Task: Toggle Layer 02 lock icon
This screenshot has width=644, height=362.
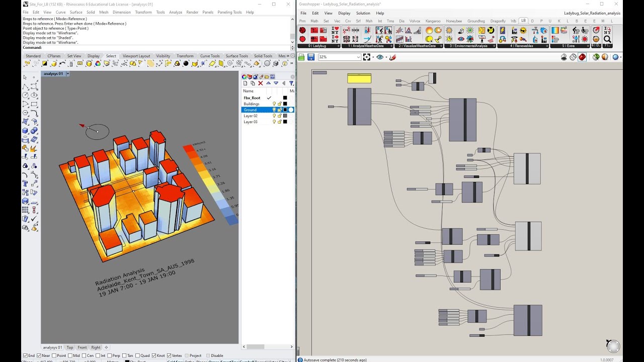Action: [x=279, y=116]
